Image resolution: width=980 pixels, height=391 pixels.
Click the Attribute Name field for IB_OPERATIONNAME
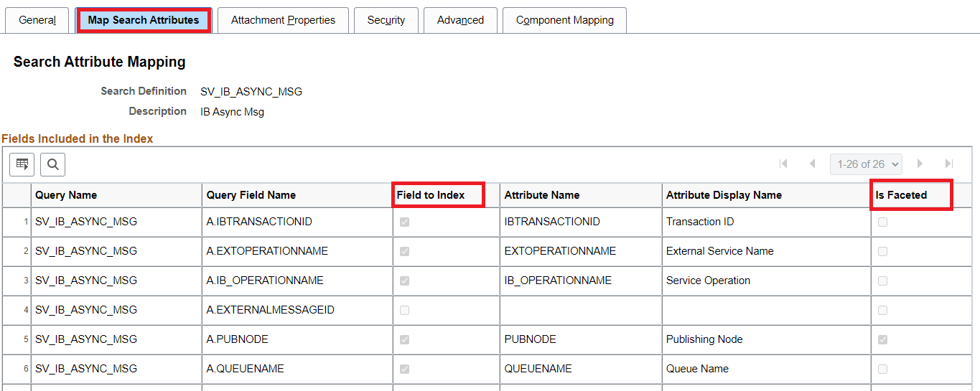tap(558, 281)
